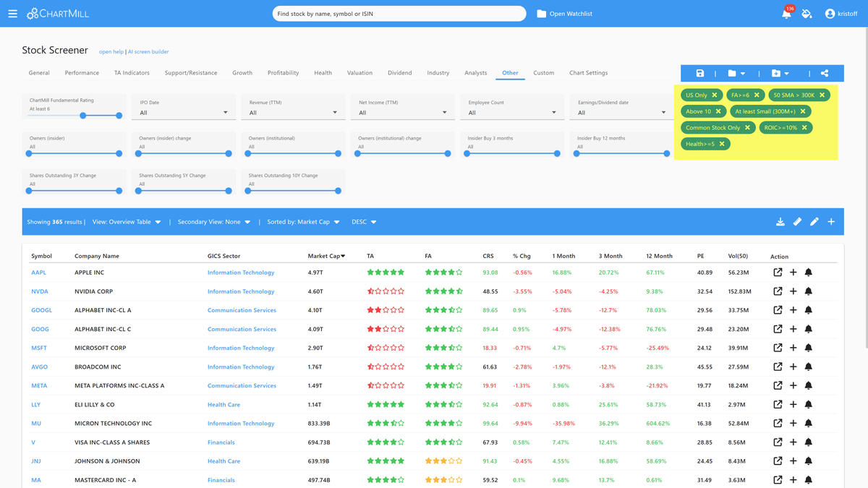Click the ChartMill logo

click(58, 14)
